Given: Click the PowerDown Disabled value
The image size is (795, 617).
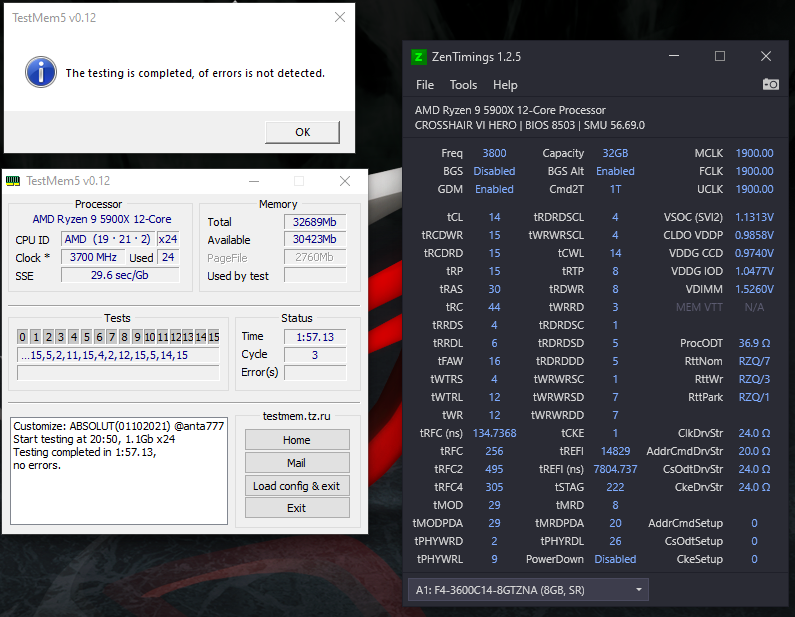Looking at the screenshot, I should tap(615, 559).
